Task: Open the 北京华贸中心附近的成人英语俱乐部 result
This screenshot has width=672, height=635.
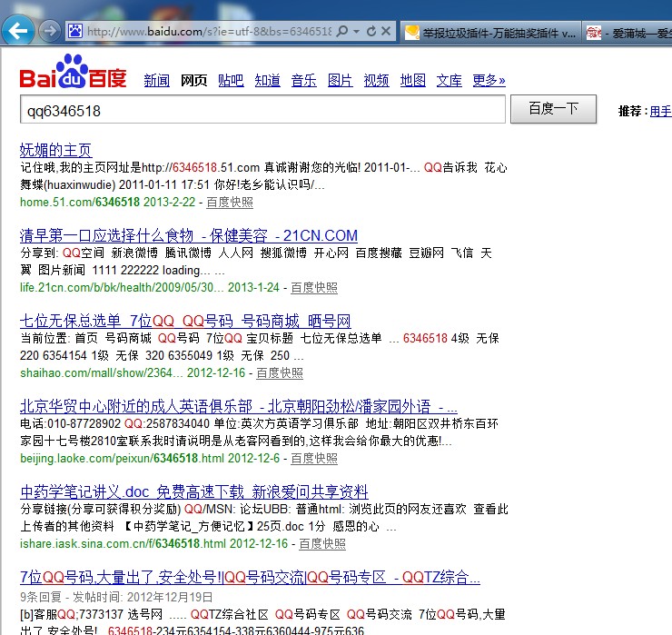Action: pyautogui.click(x=238, y=406)
